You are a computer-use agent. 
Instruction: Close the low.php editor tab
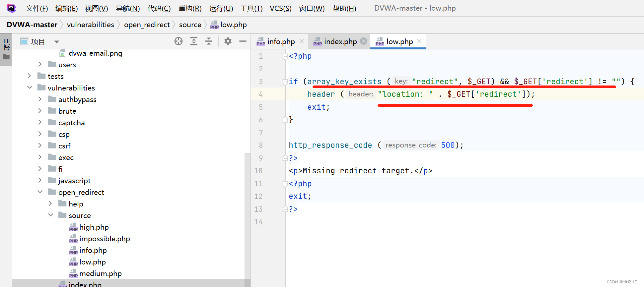tap(419, 41)
